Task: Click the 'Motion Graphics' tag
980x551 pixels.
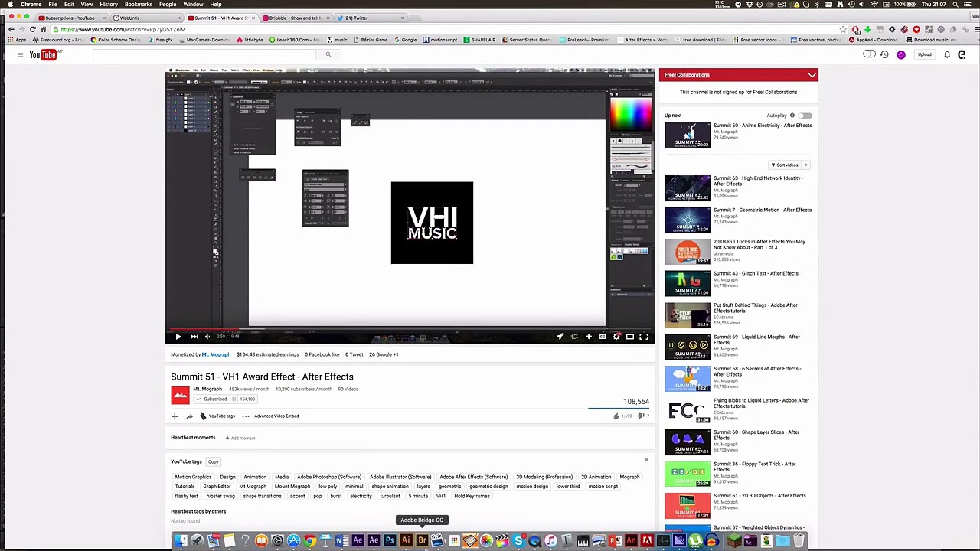Action: coord(193,477)
